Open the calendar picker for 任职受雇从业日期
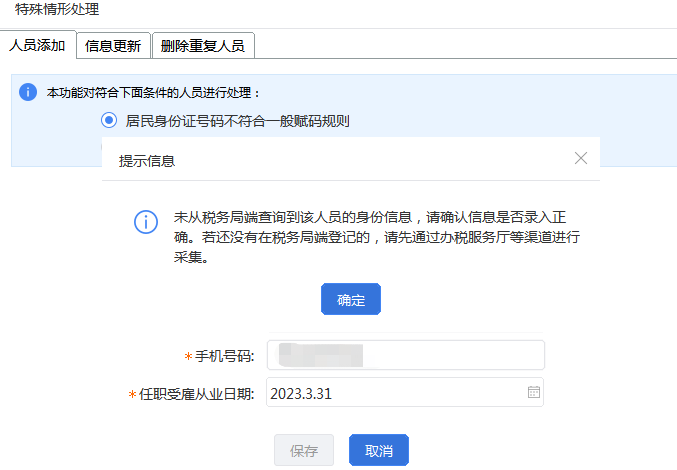This screenshot has height=470, width=677. point(534,393)
